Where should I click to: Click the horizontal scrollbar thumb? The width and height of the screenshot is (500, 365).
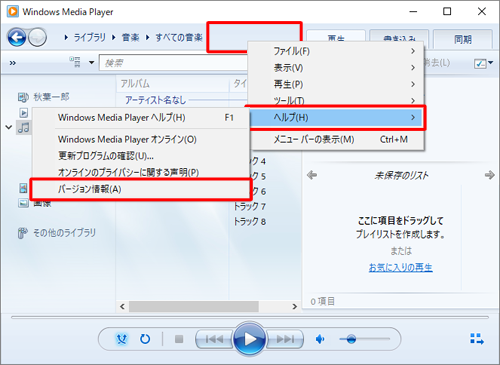click(194, 306)
